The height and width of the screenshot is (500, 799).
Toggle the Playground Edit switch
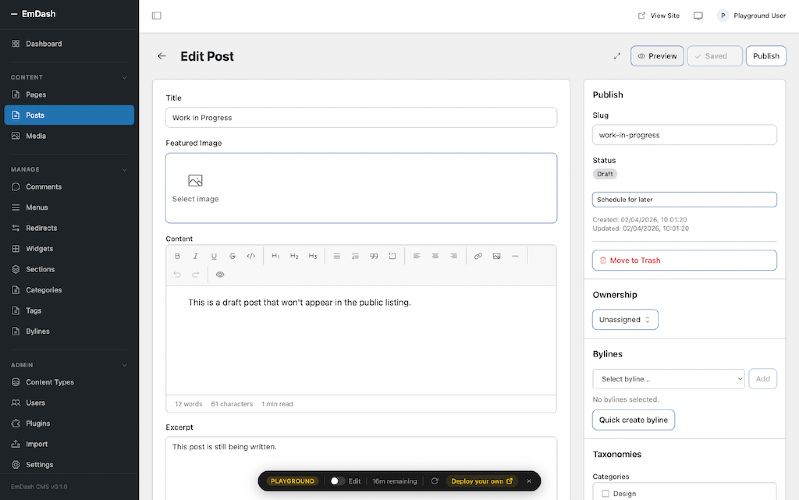[x=337, y=481]
